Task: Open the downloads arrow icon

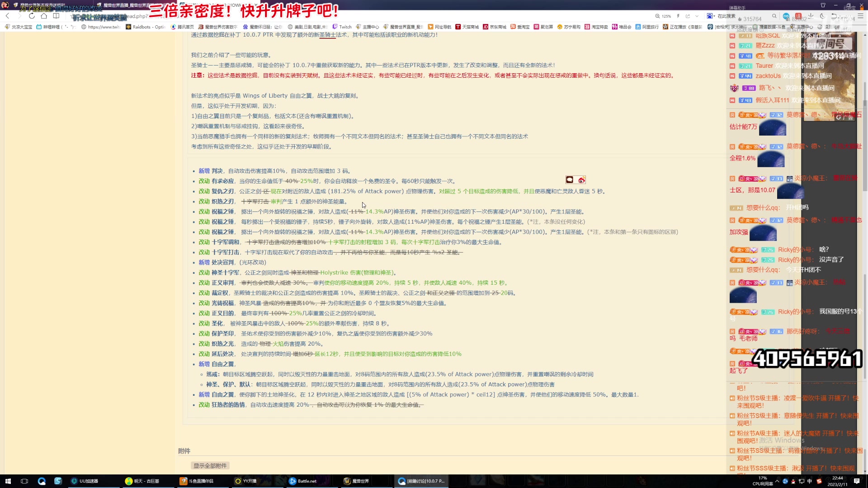Action: (811, 16)
